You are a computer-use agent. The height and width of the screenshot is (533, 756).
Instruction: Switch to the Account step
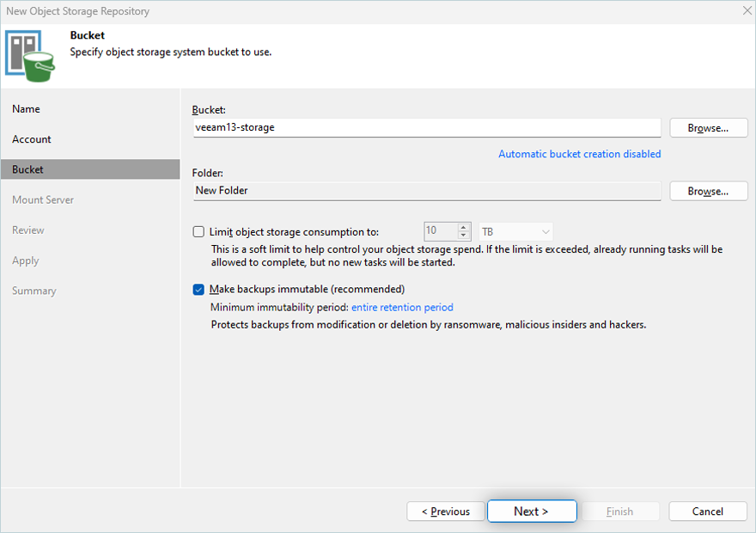[32, 139]
